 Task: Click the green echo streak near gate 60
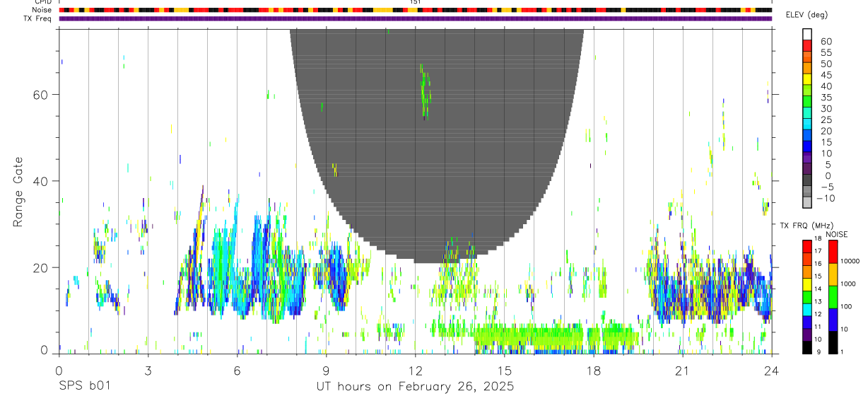tap(425, 92)
